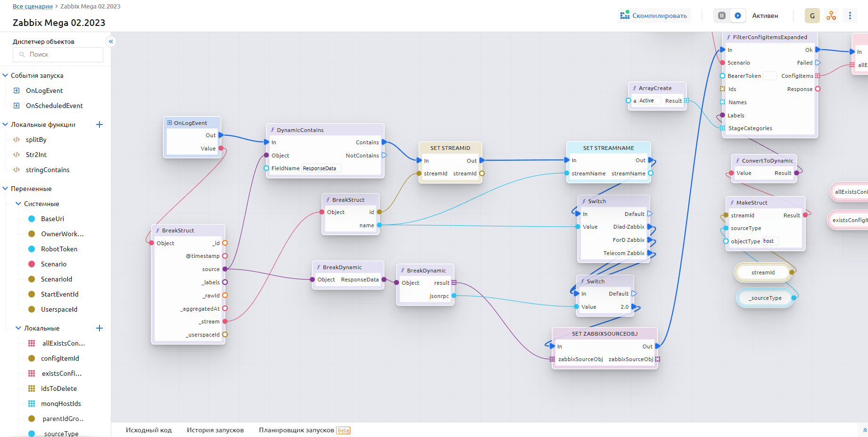Click the Поиск search field
Screen dimensions: 868x437
click(x=58, y=55)
